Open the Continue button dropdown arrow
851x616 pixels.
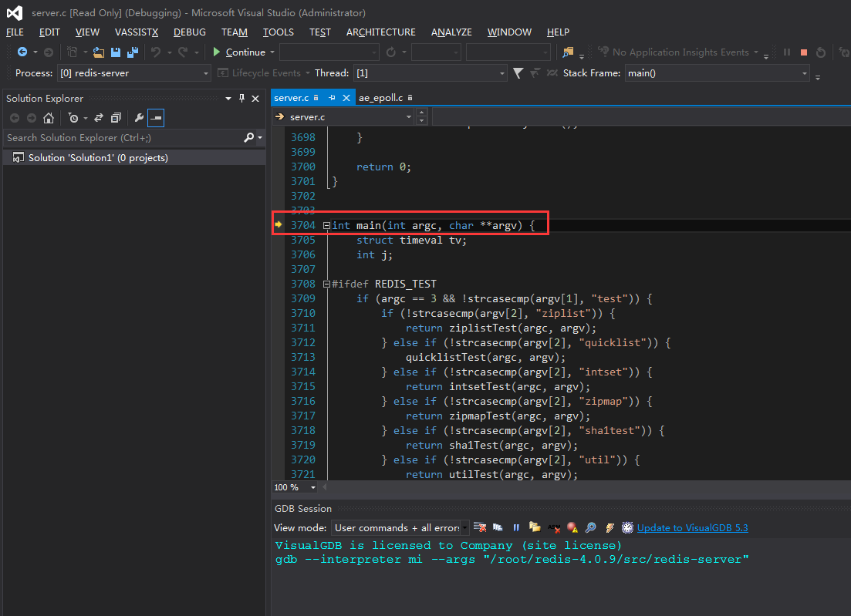click(272, 52)
